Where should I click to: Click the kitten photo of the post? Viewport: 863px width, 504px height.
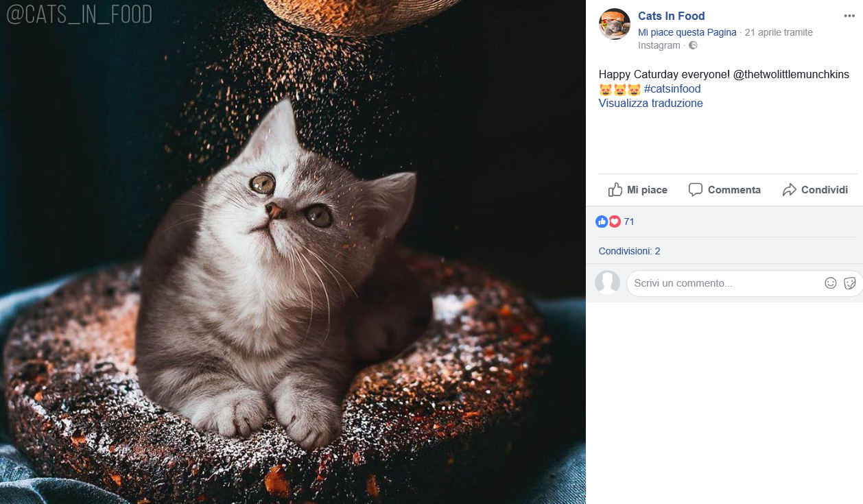(x=293, y=274)
